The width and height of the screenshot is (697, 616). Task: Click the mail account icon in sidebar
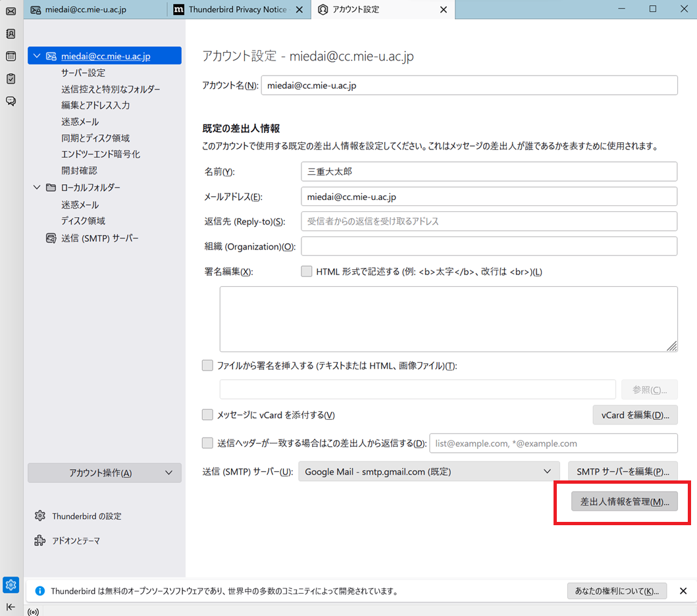(x=51, y=56)
